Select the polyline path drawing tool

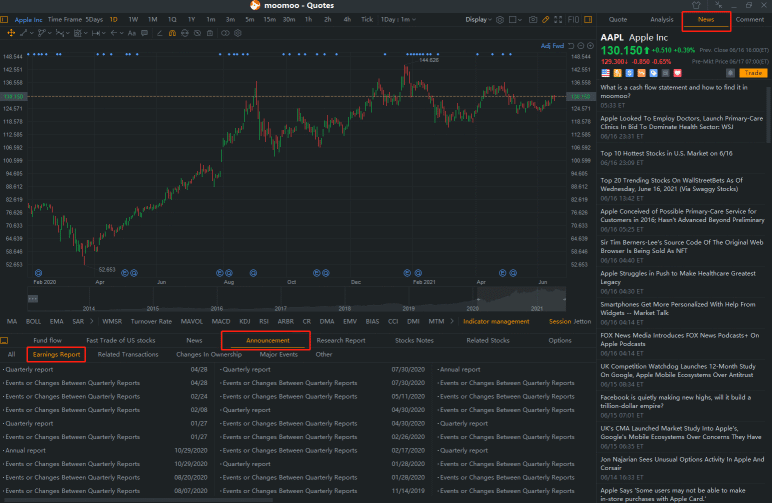[x=41, y=33]
